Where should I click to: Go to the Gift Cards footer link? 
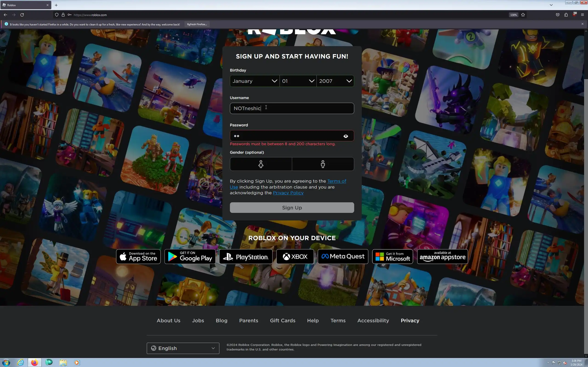pyautogui.click(x=282, y=321)
